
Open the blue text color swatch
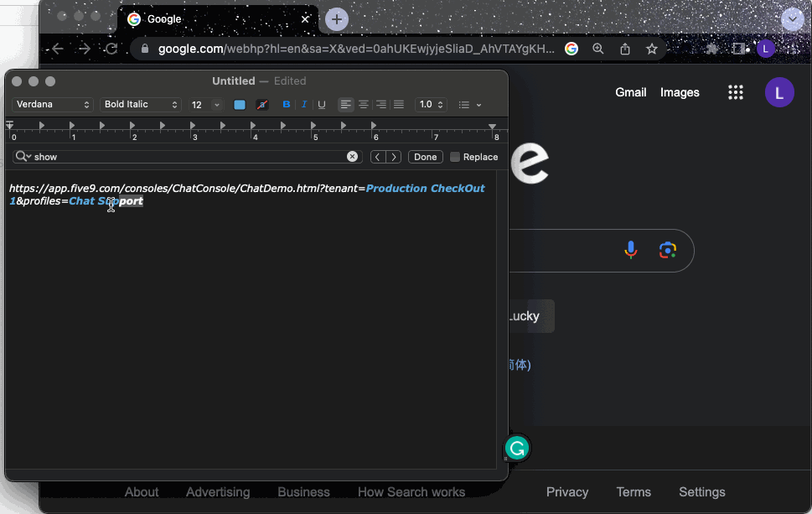[240, 105]
